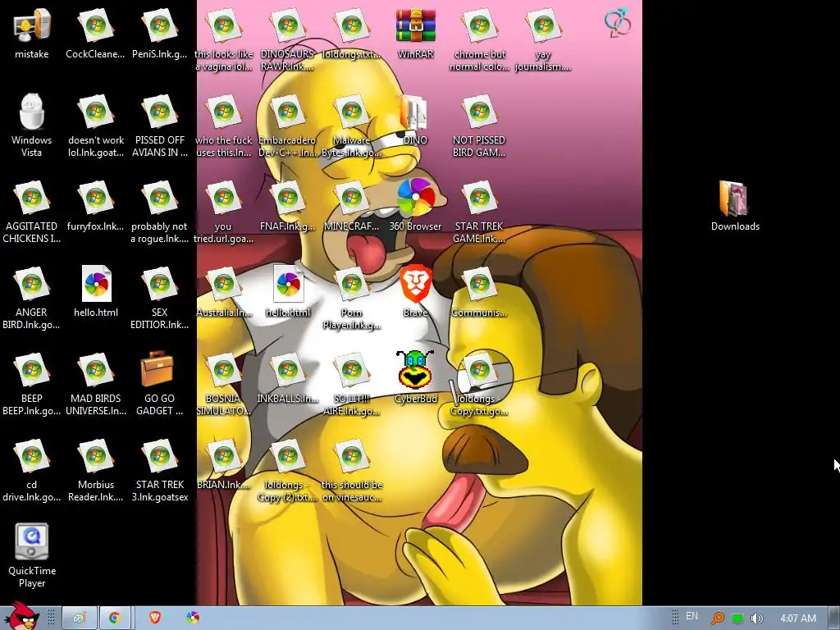Open the 'chrome but normal colo...' shortcut

click(x=479, y=40)
